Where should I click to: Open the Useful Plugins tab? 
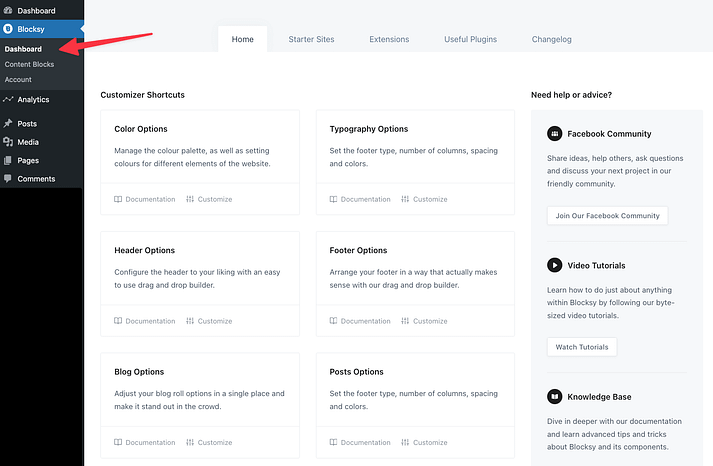point(470,39)
